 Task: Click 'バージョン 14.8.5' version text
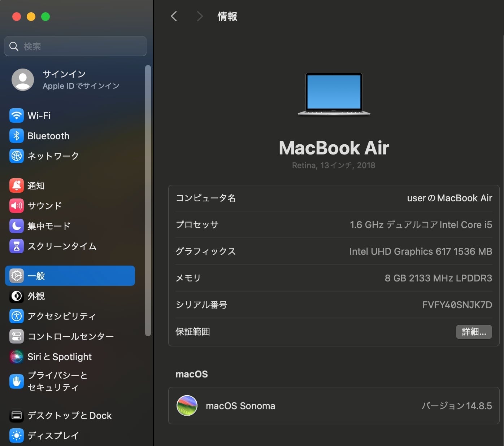[x=457, y=406]
